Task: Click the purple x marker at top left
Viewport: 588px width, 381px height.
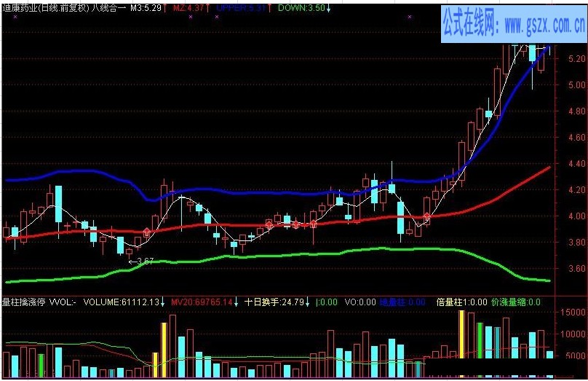Action: pos(15,17)
